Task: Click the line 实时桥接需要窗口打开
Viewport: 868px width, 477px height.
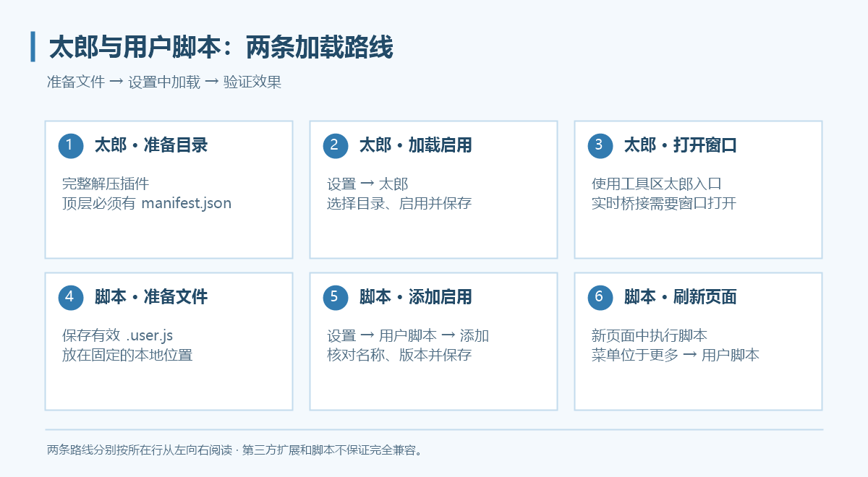Action: 664,203
